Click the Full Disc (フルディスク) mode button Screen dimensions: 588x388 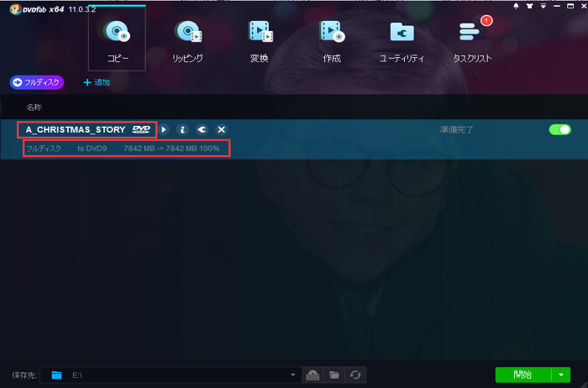[37, 82]
